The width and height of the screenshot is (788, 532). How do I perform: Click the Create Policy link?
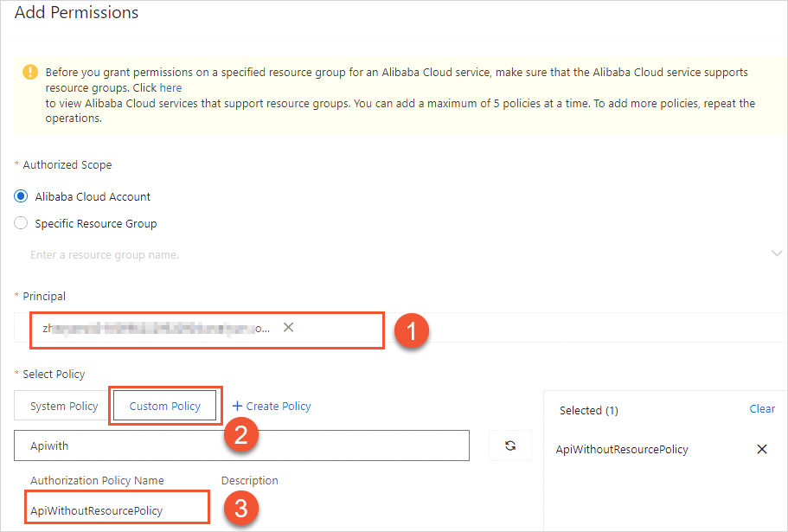pyautogui.click(x=272, y=406)
